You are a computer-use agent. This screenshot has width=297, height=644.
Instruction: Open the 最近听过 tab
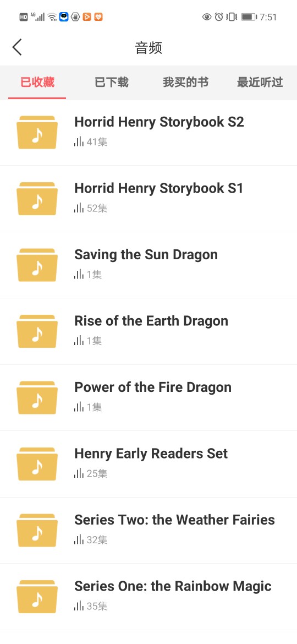tap(260, 82)
